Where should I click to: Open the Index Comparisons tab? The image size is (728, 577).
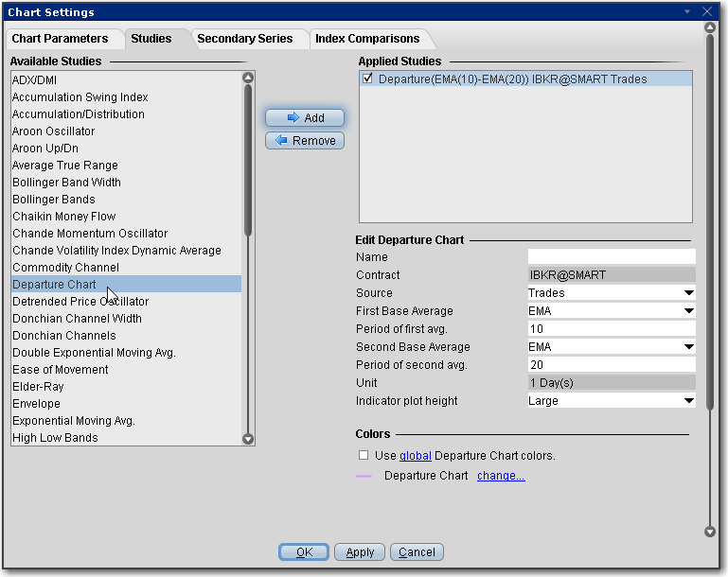point(369,39)
